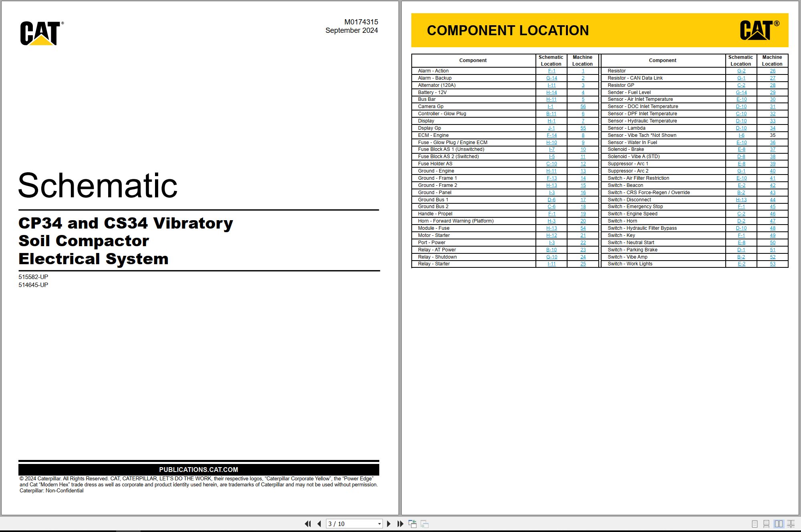801x532 pixels.
Task: Open the Resistor row schematic link G-2
Action: click(741, 71)
